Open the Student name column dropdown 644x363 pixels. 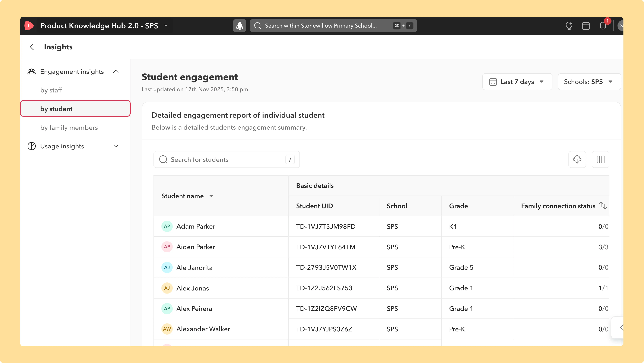click(211, 196)
